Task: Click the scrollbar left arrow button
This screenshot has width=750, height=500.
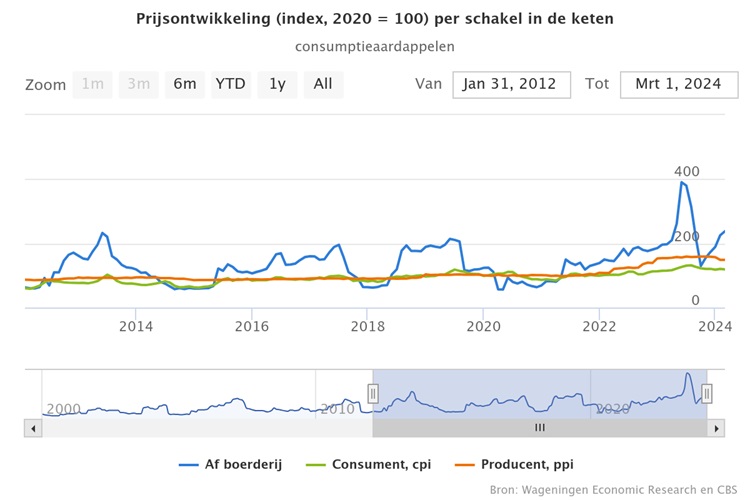Action: pyautogui.click(x=33, y=427)
